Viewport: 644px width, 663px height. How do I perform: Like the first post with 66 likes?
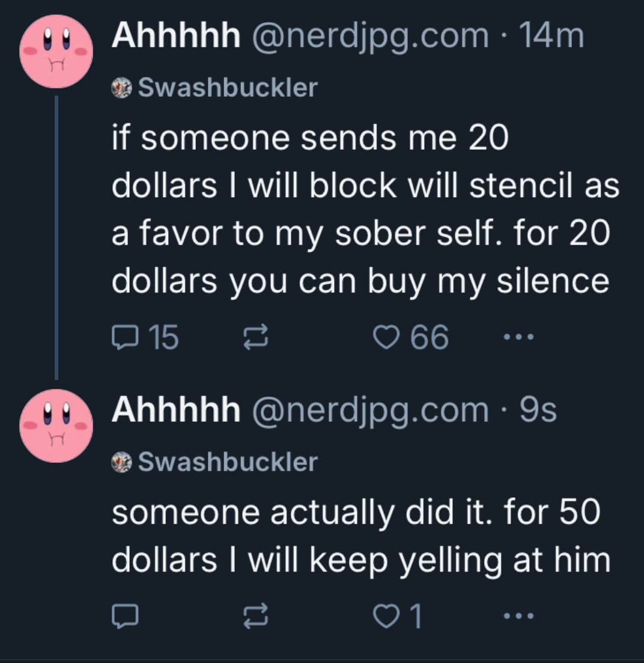(411, 337)
